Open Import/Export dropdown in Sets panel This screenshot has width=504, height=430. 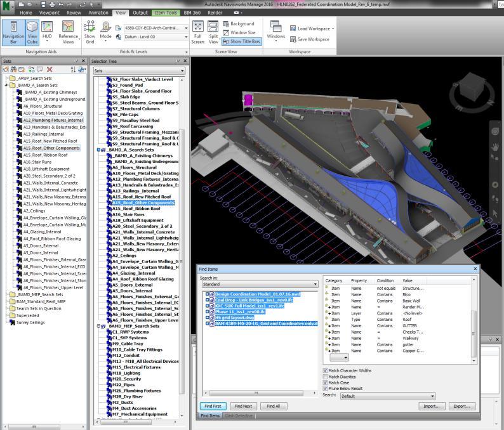82,69
